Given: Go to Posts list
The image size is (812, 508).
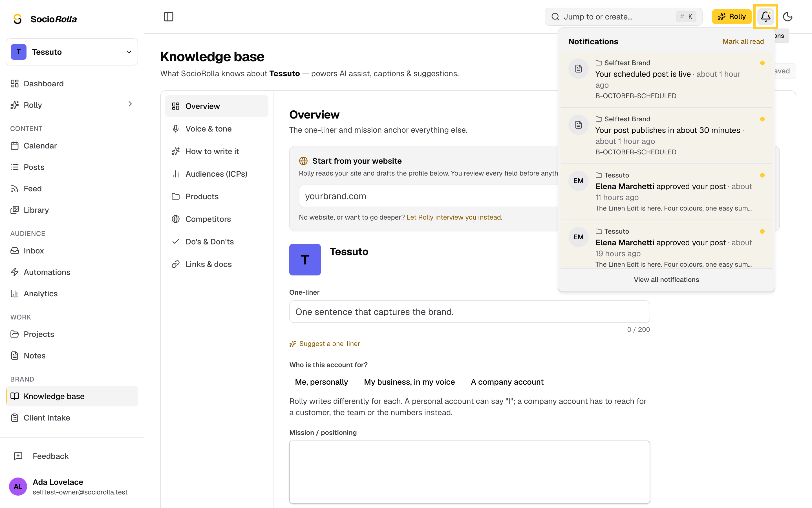Looking at the screenshot, I should point(72,167).
